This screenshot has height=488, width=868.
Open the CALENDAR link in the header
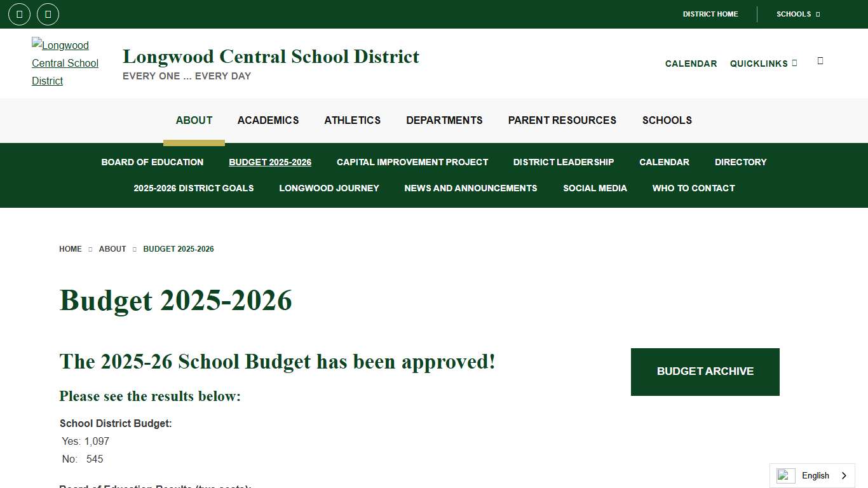[x=691, y=64]
